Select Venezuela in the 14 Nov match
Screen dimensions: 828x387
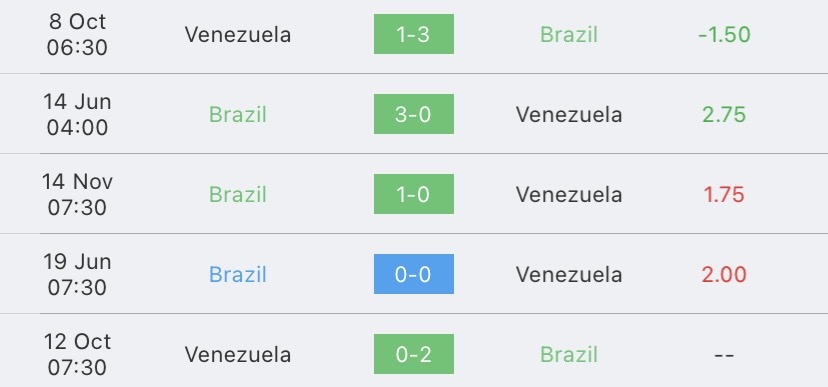pos(569,194)
